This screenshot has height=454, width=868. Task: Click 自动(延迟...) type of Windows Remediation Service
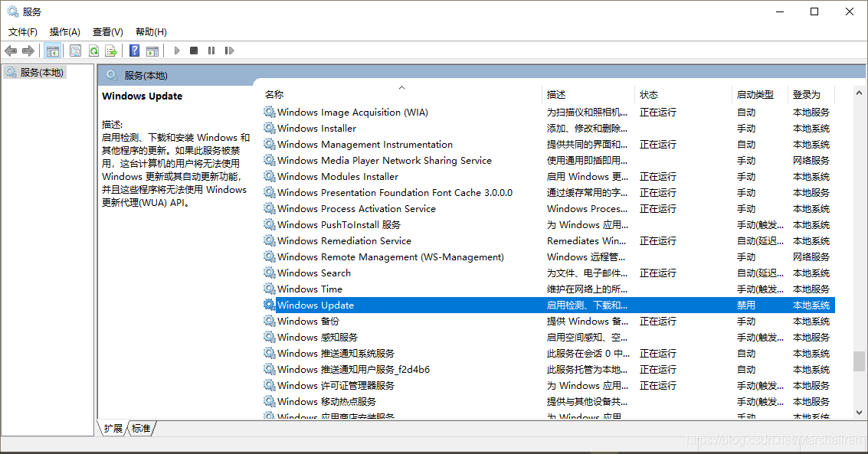click(760, 241)
